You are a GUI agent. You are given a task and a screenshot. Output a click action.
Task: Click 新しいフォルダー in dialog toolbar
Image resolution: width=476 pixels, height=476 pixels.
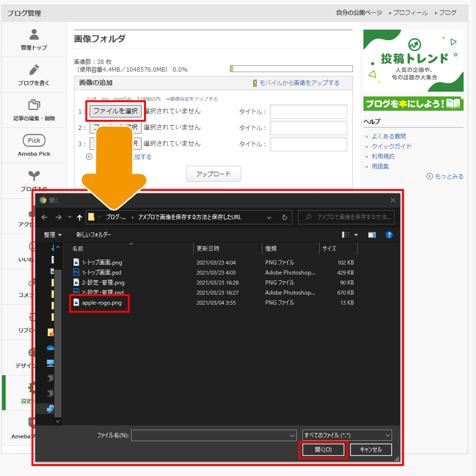[93, 234]
